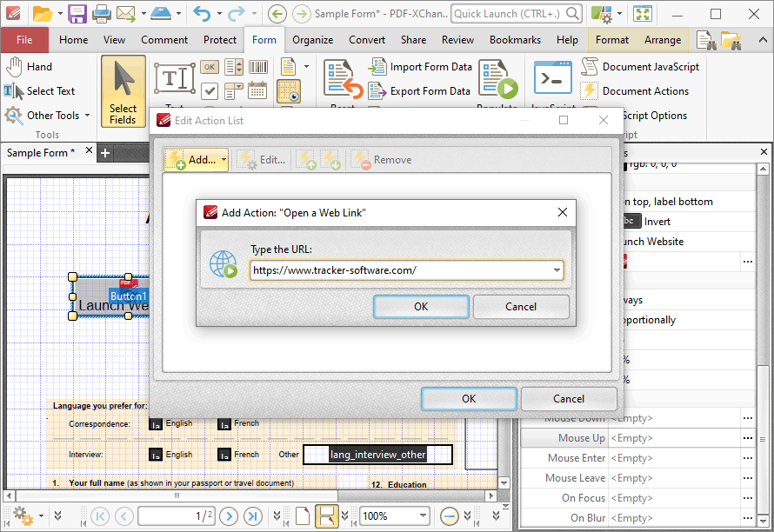774x532 pixels.
Task: Click the Print icon in quick toolbar
Action: tap(102, 14)
